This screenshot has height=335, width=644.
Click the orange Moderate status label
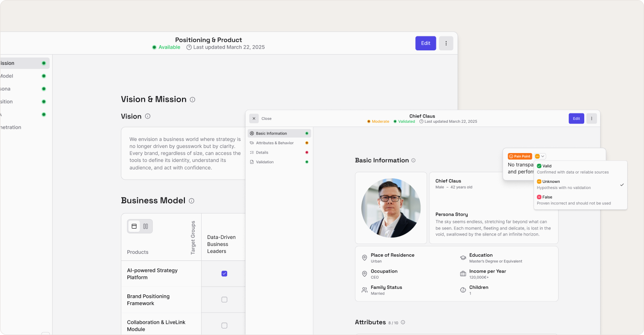click(x=378, y=121)
